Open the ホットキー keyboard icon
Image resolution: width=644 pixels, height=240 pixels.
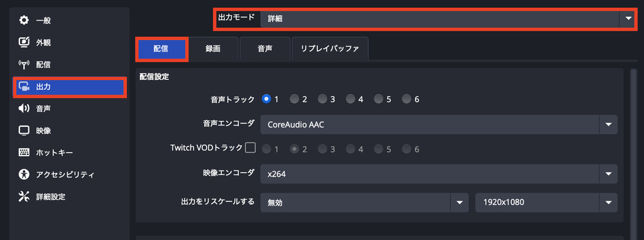click(x=24, y=152)
